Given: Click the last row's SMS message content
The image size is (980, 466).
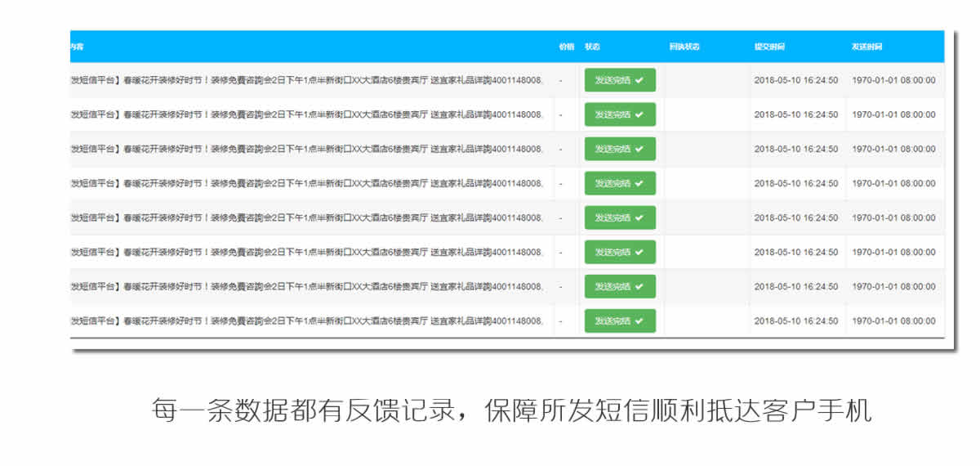Looking at the screenshot, I should tap(306, 321).
